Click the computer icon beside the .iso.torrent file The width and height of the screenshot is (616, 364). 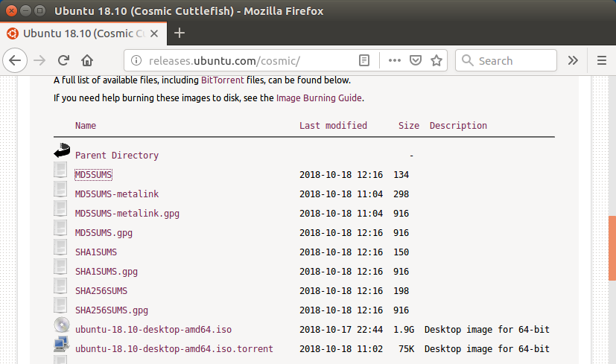click(62, 344)
